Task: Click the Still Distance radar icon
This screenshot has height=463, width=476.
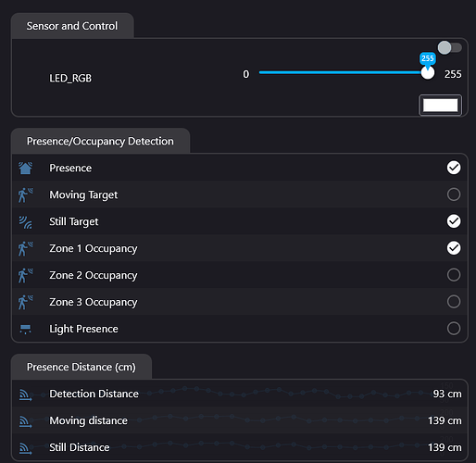Action: (26, 448)
